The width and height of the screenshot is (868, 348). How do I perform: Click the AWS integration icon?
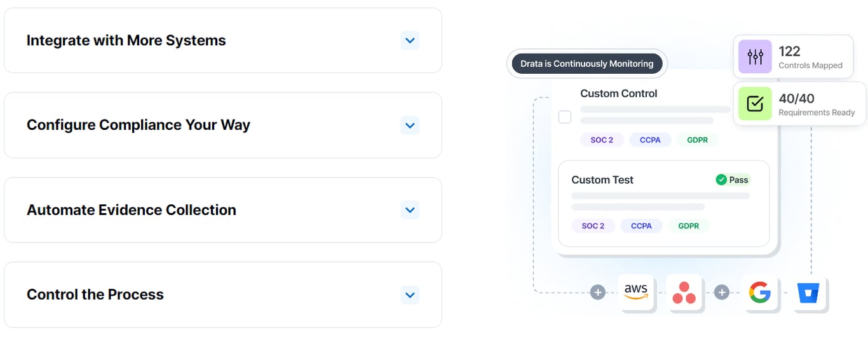point(635,292)
